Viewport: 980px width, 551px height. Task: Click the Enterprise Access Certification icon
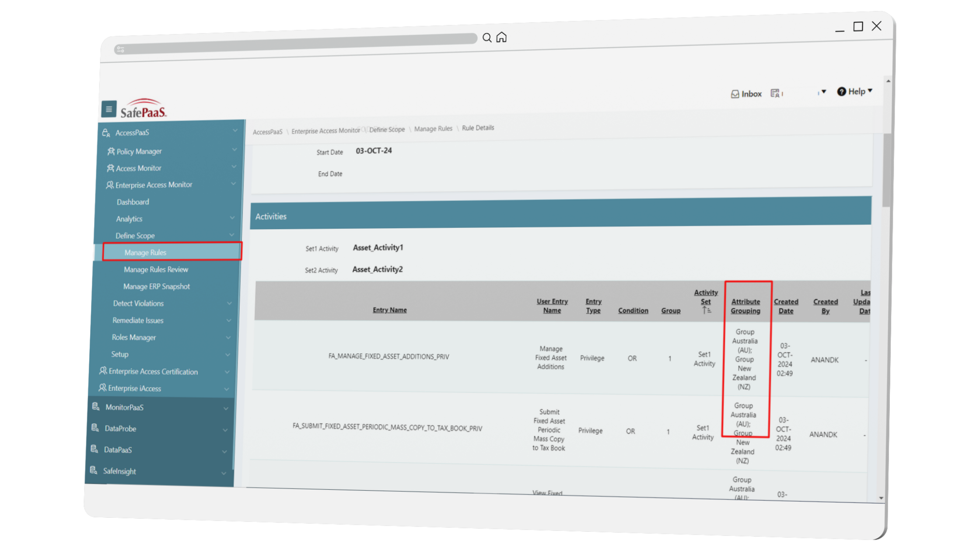[x=103, y=371]
